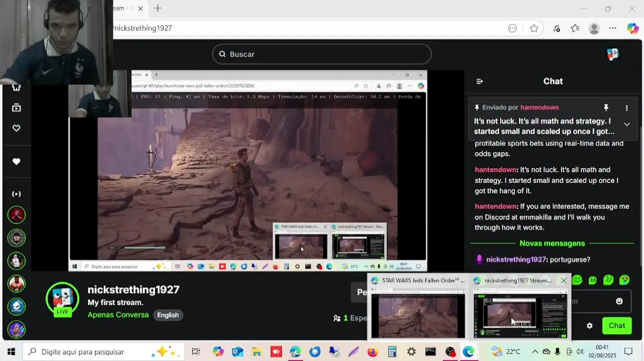Unpin the pinned message via pin icon
Viewport: 644px width, 361px height.
pyautogui.click(x=606, y=108)
